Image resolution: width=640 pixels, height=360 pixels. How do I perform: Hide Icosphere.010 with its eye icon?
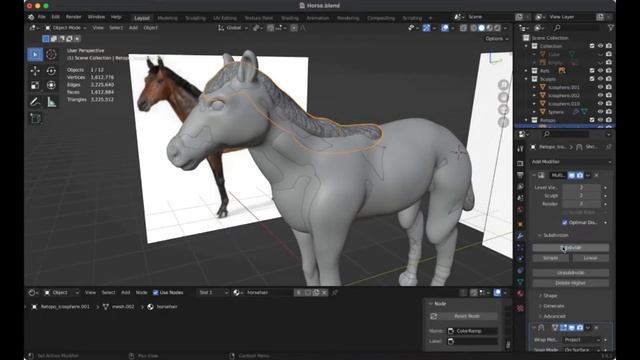pyautogui.click(x=600, y=103)
